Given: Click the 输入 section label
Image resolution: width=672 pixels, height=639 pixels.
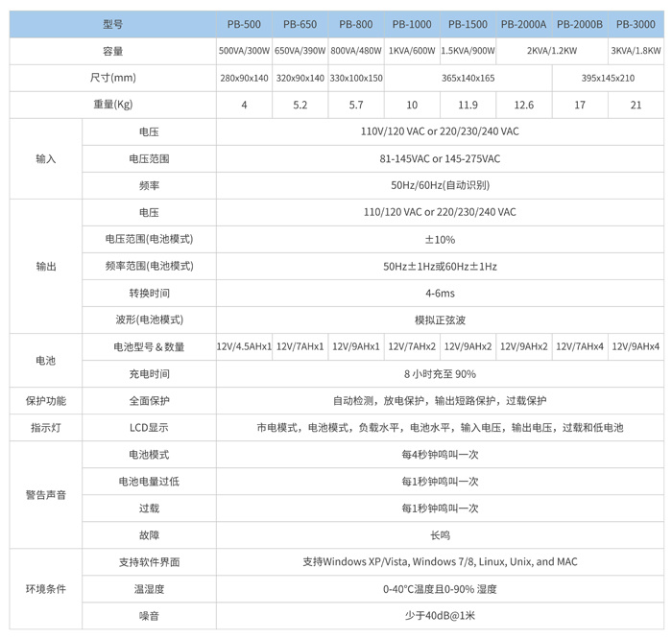Looking at the screenshot, I should pyautogui.click(x=46, y=159).
